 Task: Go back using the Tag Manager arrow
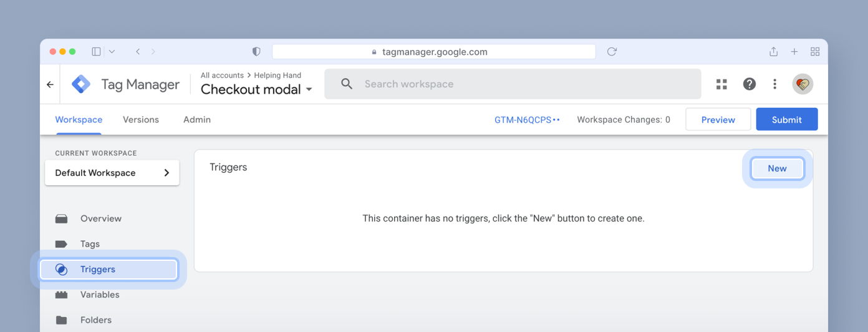pyautogui.click(x=50, y=84)
